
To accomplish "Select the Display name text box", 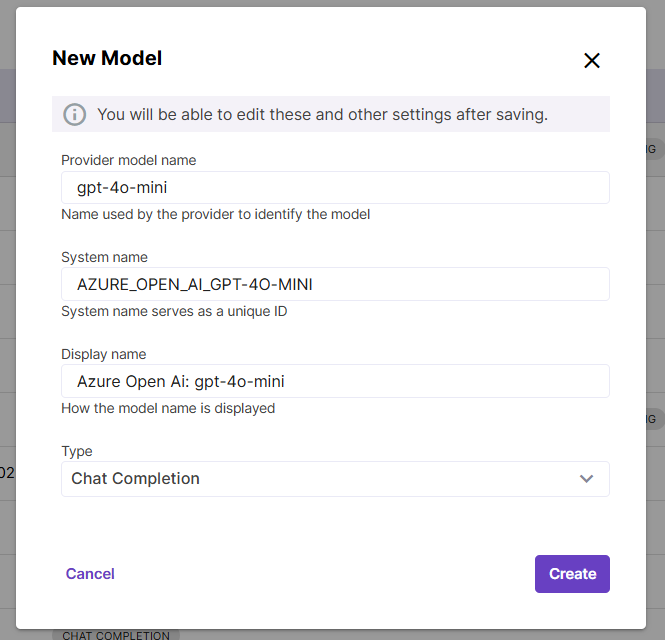I will pos(335,381).
